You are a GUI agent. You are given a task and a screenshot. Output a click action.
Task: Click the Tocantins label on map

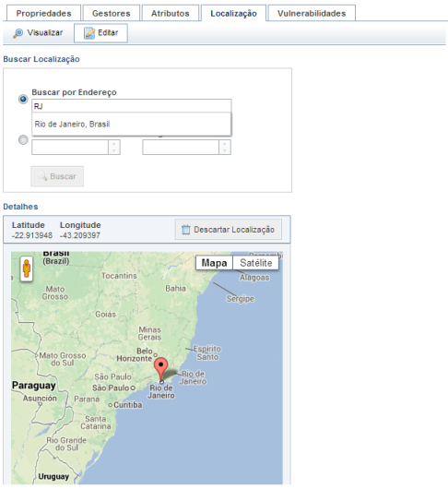click(x=119, y=276)
